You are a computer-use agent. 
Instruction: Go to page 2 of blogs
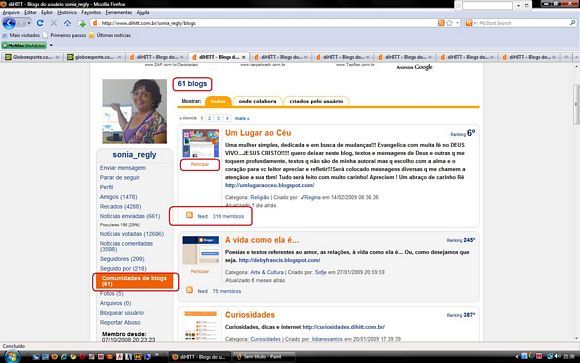point(209,118)
